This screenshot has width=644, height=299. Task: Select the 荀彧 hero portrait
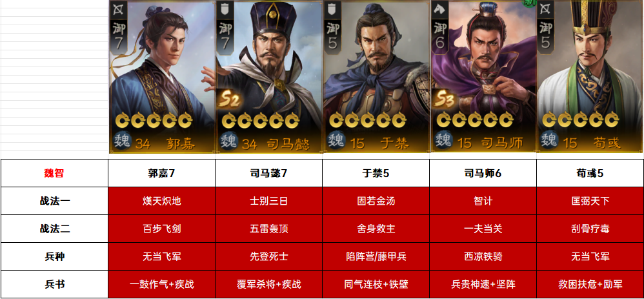pyautogui.click(x=590, y=76)
